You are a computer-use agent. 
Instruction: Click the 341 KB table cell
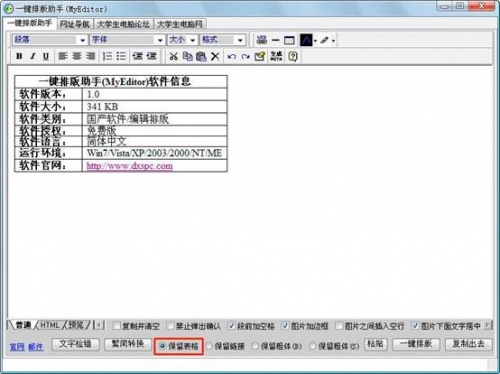pos(155,107)
